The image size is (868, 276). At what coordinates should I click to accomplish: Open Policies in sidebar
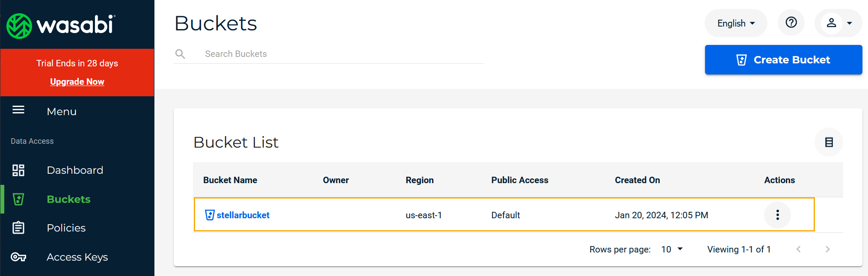(66, 228)
